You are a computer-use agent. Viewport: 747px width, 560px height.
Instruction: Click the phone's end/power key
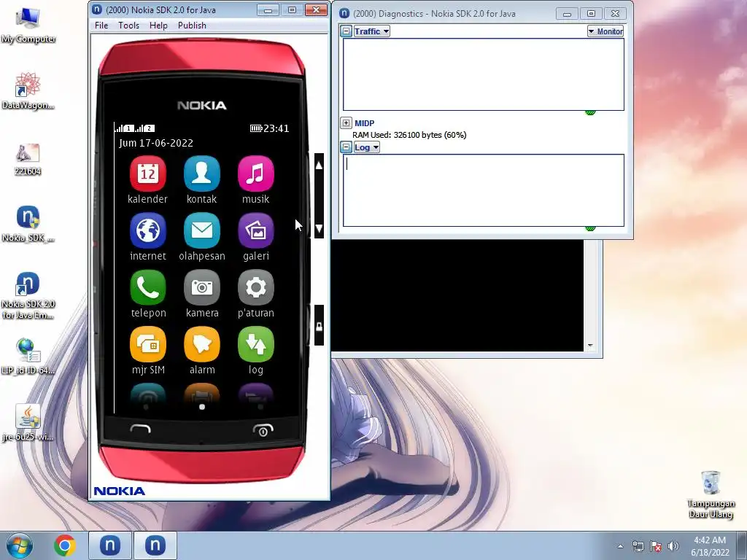[263, 429]
